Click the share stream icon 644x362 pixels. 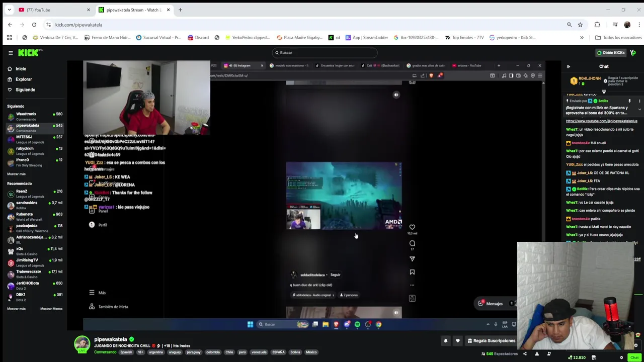pos(525,354)
